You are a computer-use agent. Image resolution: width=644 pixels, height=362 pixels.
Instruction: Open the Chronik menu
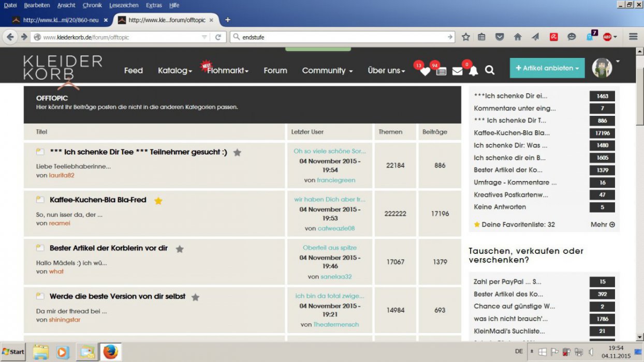[92, 5]
